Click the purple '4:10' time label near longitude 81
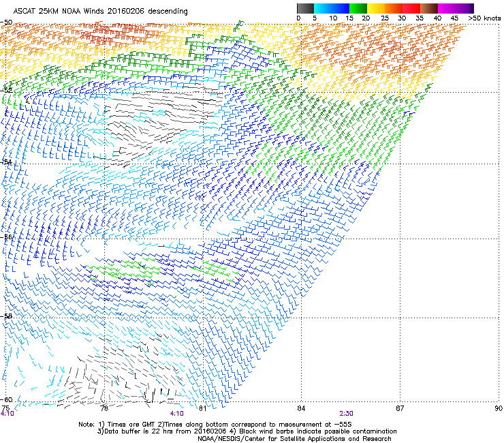Screen dimensions: 504x443 coord(177,414)
